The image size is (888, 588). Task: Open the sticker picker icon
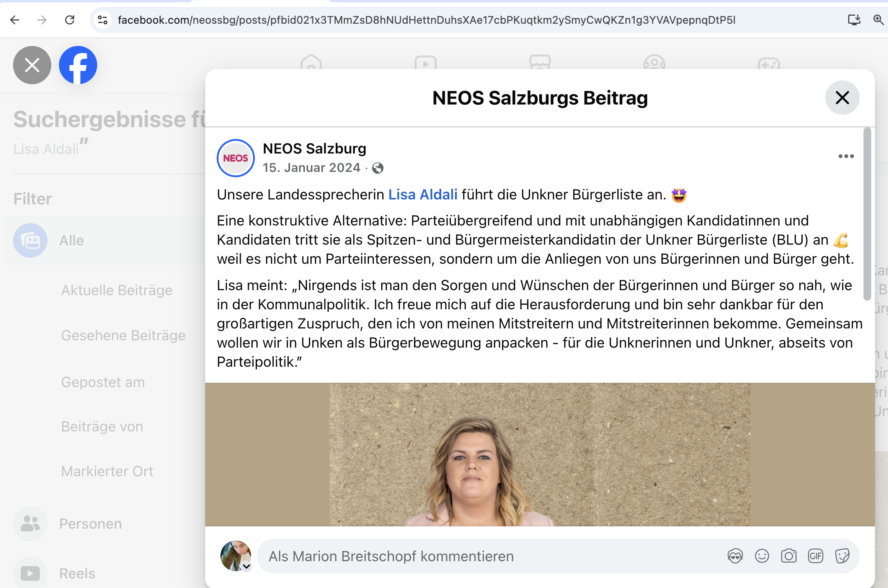click(x=842, y=556)
